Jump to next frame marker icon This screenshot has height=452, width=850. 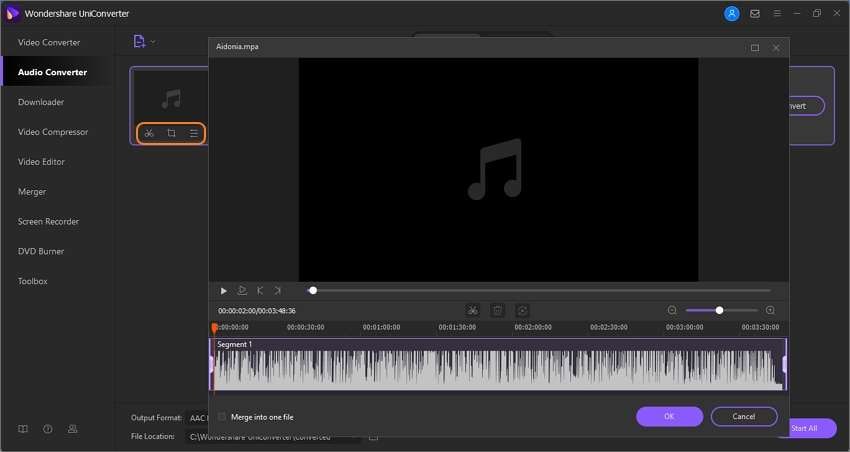tap(277, 291)
